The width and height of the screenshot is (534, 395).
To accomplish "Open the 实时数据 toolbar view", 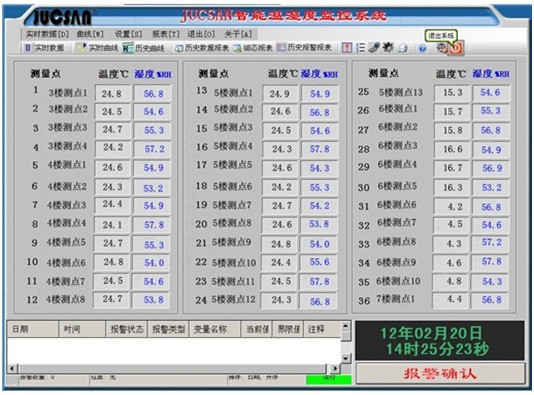I will (45, 48).
